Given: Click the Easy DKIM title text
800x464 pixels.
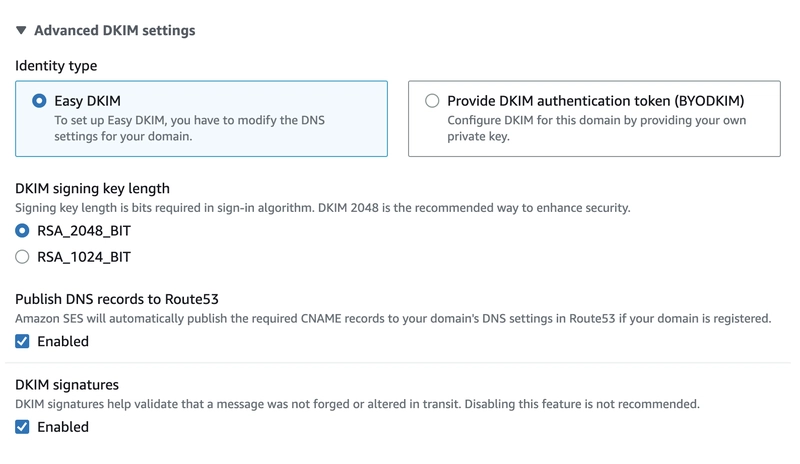Looking at the screenshot, I should click(x=87, y=101).
